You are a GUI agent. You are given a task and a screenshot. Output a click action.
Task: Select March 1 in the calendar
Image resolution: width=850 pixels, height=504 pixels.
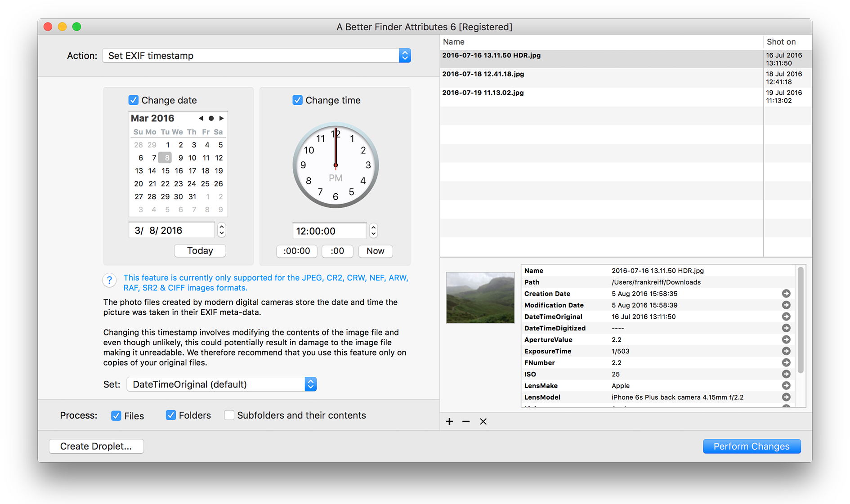coord(167,145)
